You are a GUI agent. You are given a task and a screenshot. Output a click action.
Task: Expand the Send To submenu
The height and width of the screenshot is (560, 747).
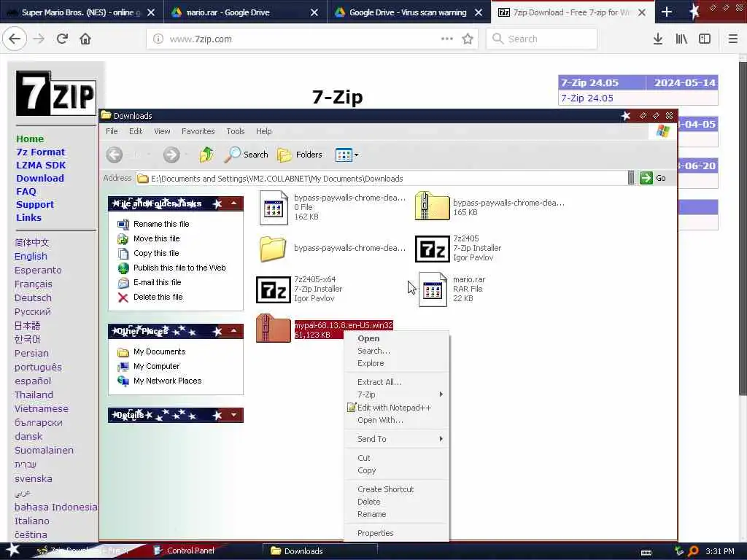pos(396,438)
